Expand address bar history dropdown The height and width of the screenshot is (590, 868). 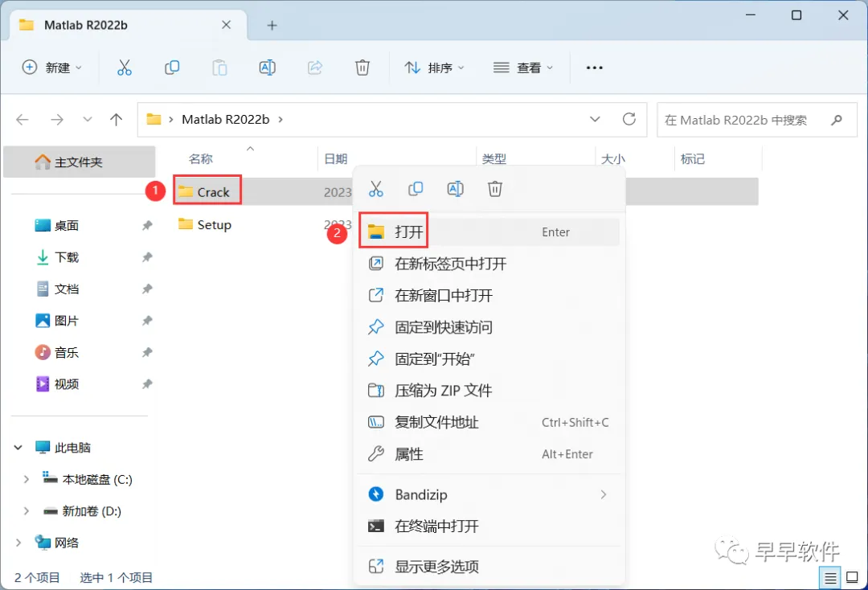(x=595, y=119)
